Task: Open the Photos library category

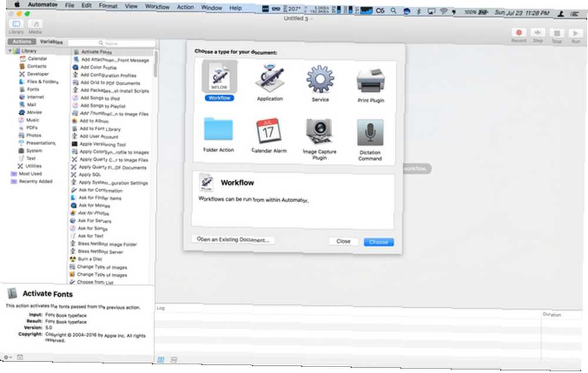Action: [34, 135]
